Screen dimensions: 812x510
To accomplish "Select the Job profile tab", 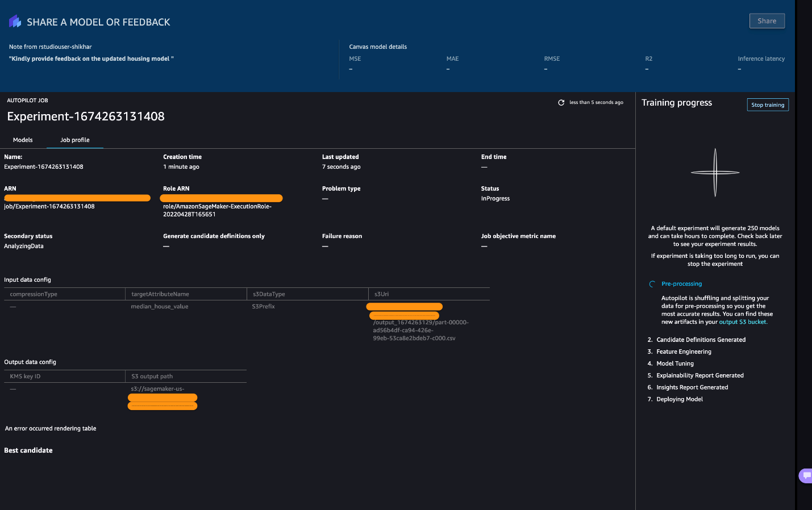I will pos(75,140).
